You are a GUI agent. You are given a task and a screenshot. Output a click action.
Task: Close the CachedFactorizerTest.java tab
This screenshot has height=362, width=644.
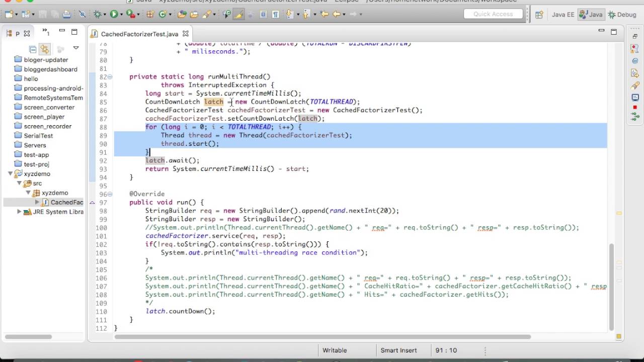point(185,34)
